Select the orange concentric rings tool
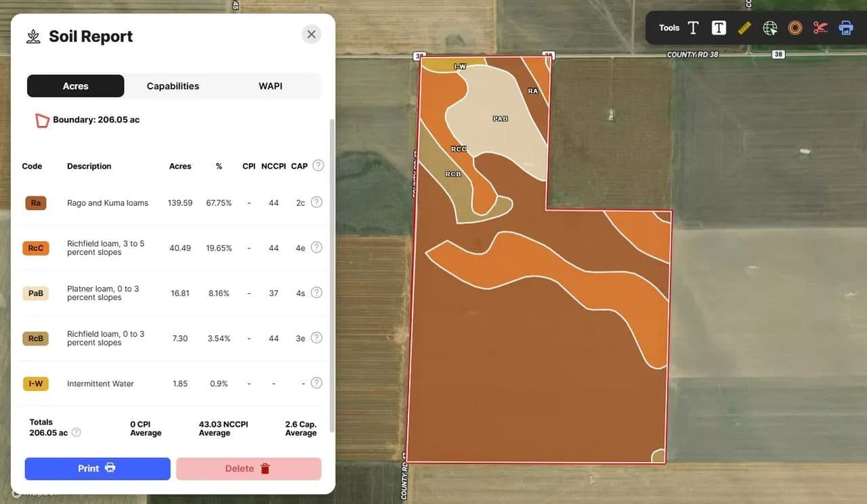 click(x=795, y=28)
